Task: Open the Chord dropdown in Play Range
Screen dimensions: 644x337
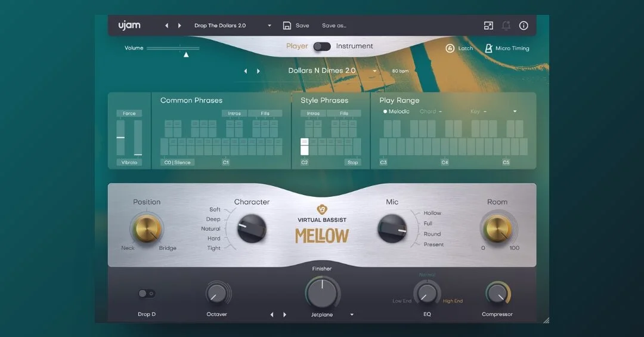Action: click(x=431, y=112)
